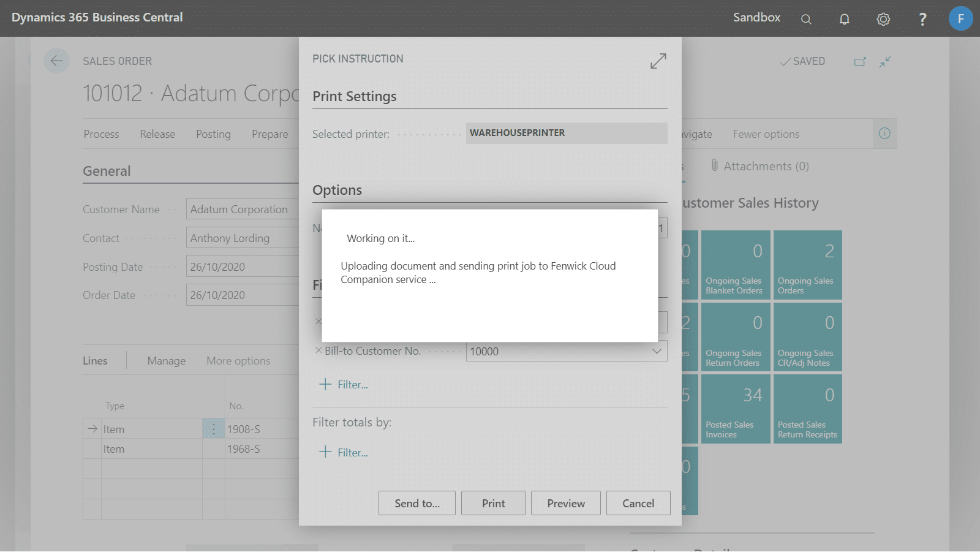This screenshot has width=980, height=552.
Task: Open the Release menu
Action: (x=157, y=134)
